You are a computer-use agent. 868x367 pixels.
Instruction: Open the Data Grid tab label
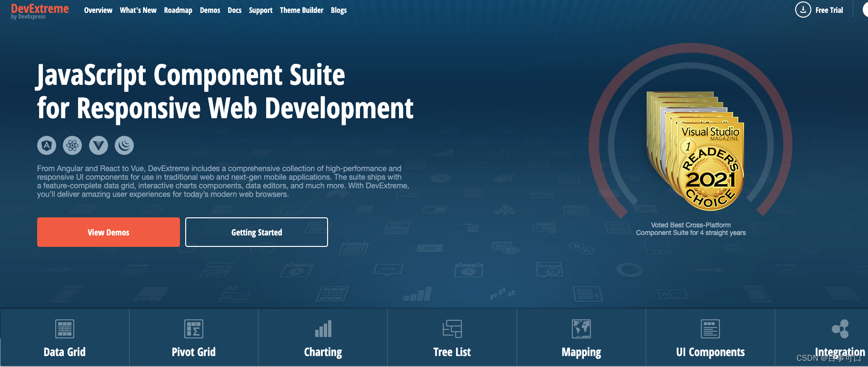[x=65, y=352]
